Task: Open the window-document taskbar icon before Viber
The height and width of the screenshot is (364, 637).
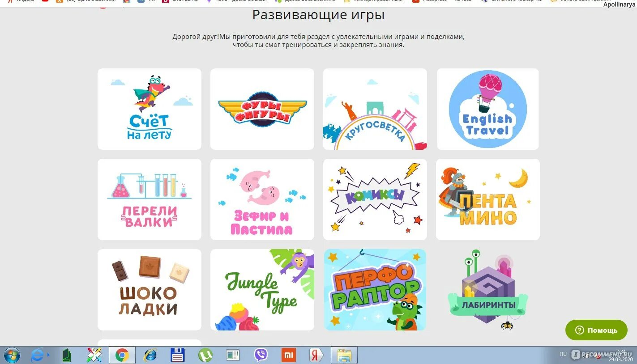Action: tap(233, 356)
